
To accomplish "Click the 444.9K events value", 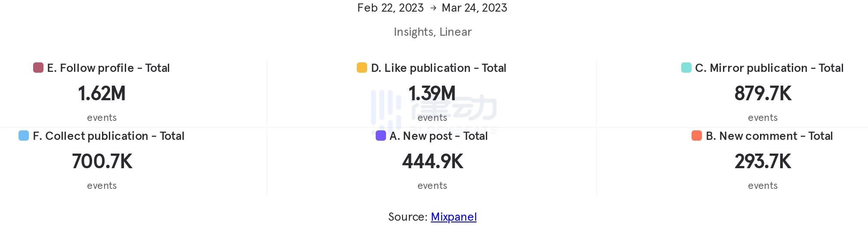I will pyautogui.click(x=432, y=161).
